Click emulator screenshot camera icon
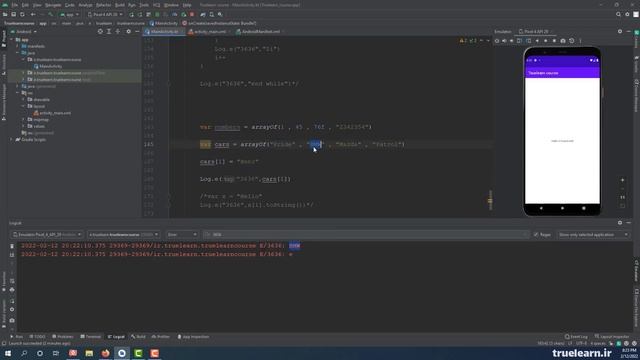640x360 pixels. [x=563, y=41]
